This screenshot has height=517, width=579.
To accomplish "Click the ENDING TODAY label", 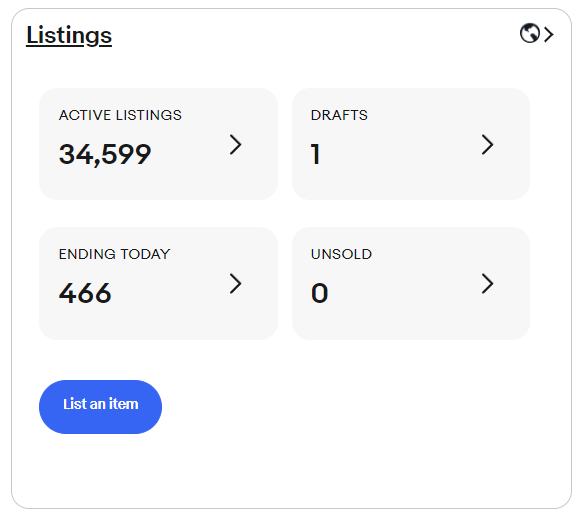I will tap(114, 254).
